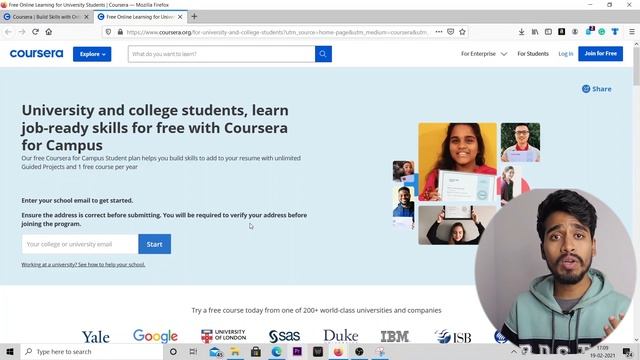Open the Firefox Downloads panel
640x360 pixels.
tap(521, 32)
